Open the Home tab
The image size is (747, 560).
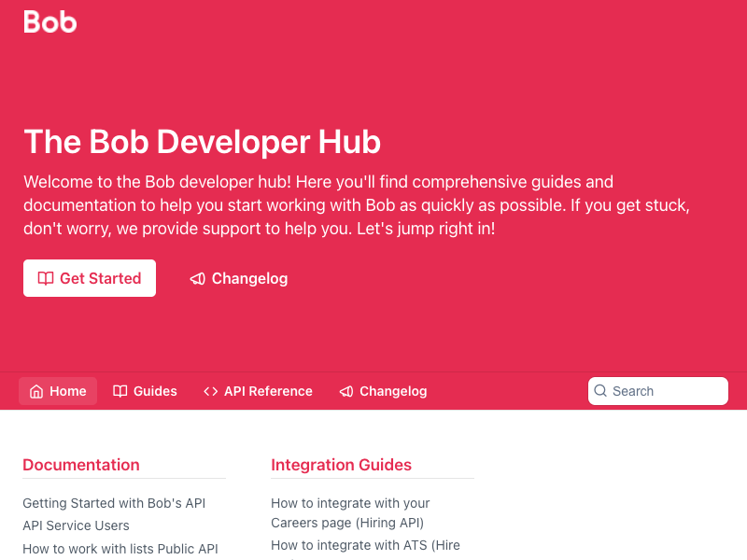(58, 391)
